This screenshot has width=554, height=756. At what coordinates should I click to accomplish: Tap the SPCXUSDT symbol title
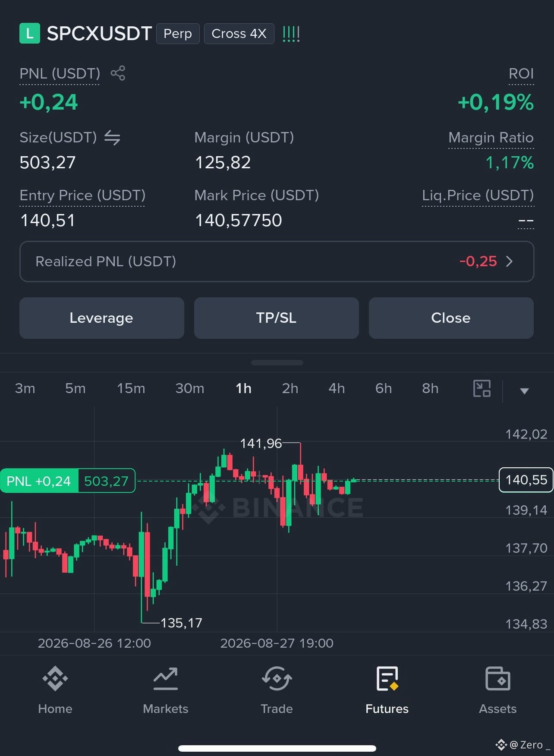[x=99, y=33]
